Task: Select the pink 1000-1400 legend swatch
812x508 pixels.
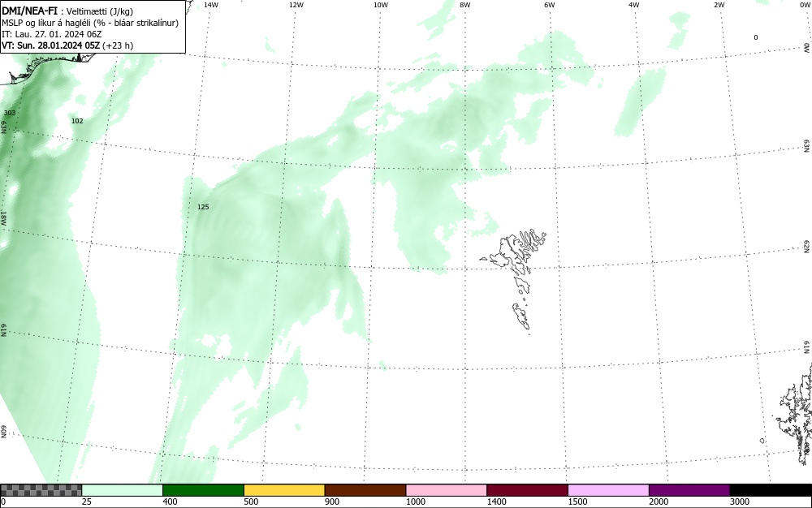Action: click(x=447, y=490)
